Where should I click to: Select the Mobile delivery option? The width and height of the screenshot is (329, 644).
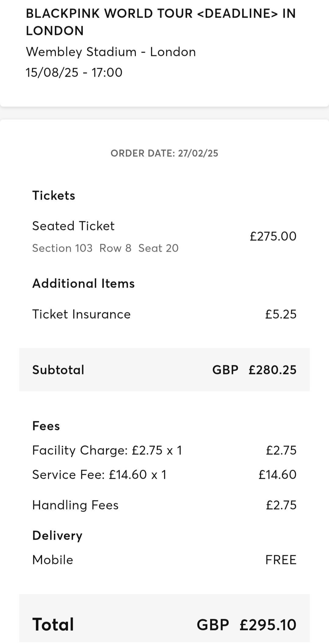pos(53,560)
